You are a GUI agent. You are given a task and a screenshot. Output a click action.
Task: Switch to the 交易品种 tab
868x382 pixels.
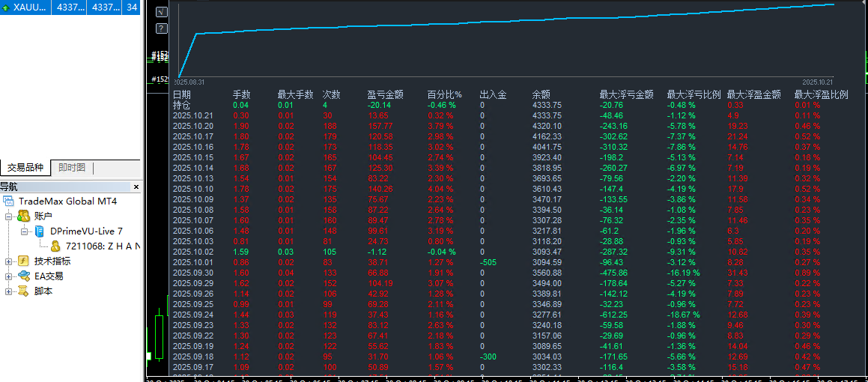(25, 168)
